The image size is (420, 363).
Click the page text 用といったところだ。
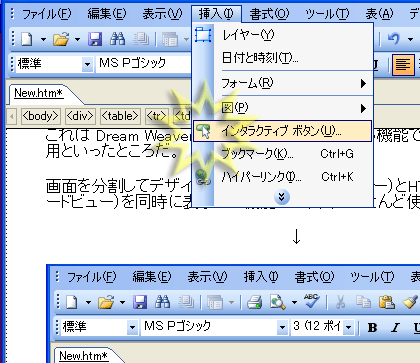[x=113, y=151]
